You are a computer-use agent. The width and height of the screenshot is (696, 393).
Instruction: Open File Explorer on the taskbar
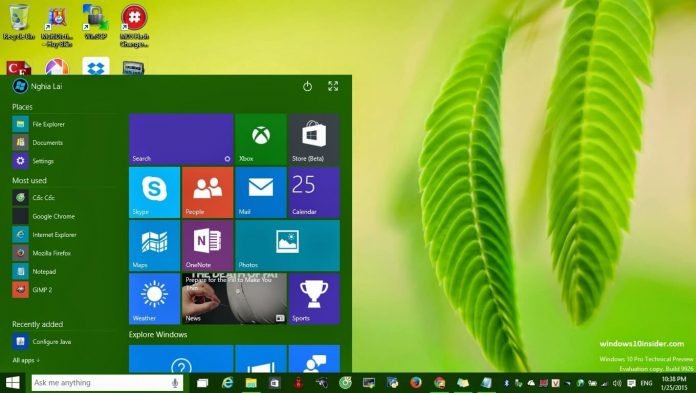(x=251, y=383)
